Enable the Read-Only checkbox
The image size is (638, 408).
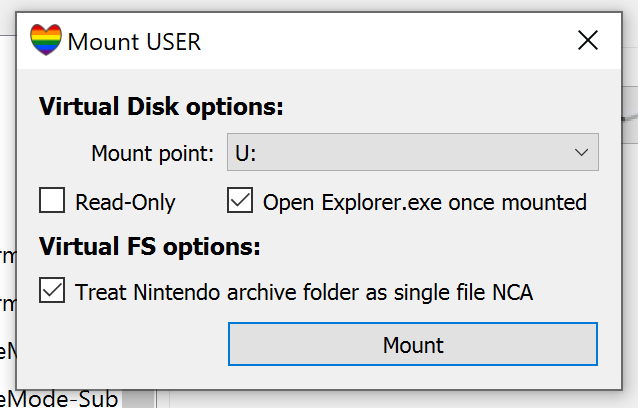52,202
